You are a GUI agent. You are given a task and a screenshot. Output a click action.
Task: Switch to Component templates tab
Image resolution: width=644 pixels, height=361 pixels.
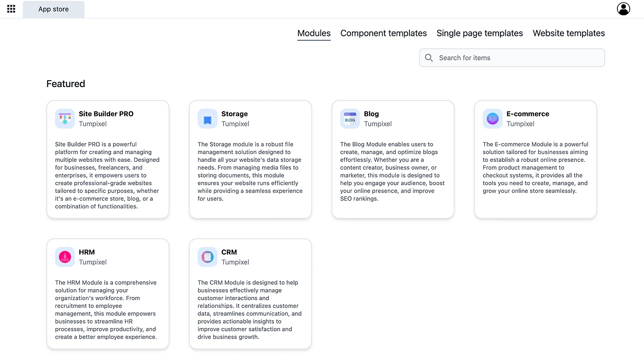pos(383,33)
